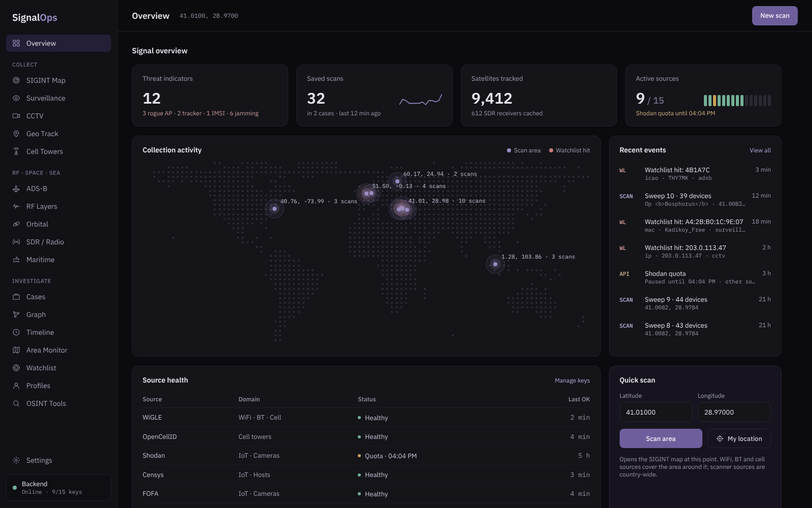812x508 pixels.
Task: Use the My location button
Action: click(739, 438)
